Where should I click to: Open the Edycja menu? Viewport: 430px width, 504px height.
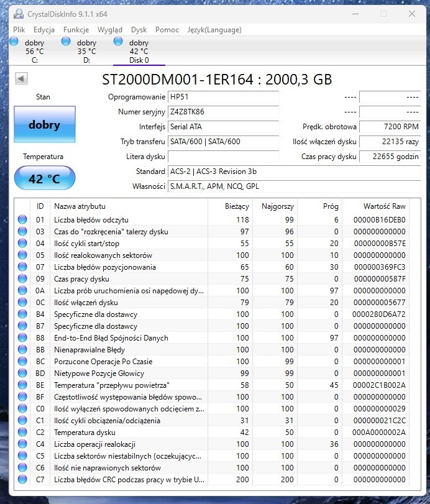pyautogui.click(x=43, y=30)
